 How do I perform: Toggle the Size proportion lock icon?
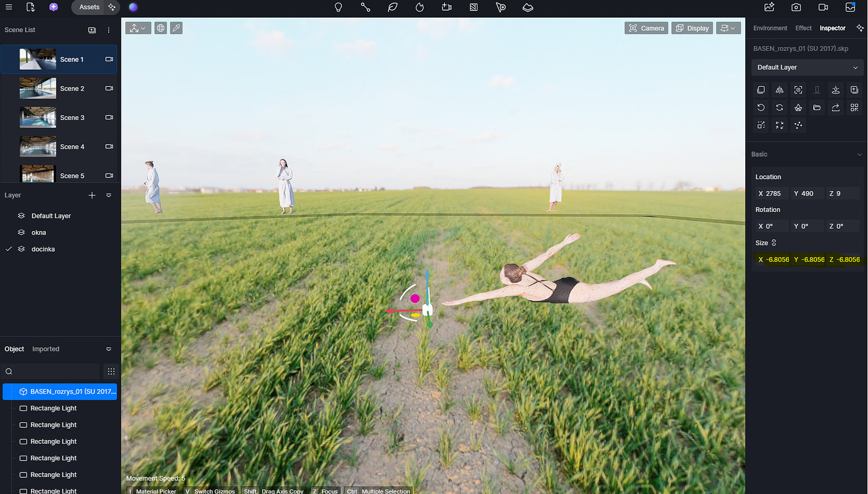774,243
